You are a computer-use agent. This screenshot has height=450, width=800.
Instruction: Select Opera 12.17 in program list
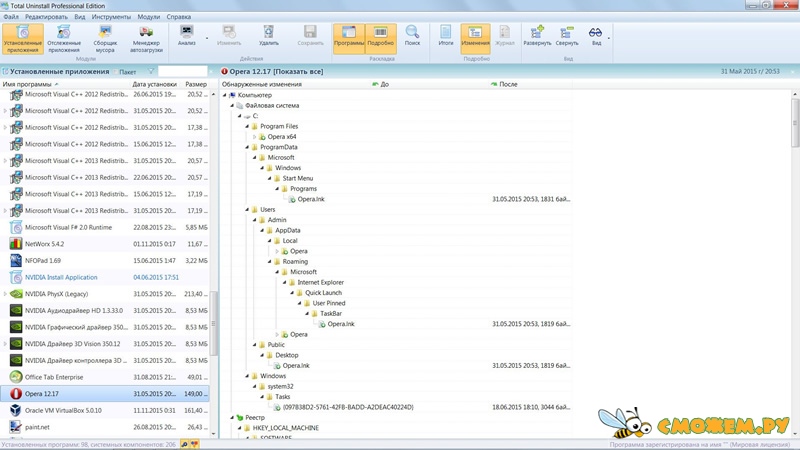[x=105, y=394]
